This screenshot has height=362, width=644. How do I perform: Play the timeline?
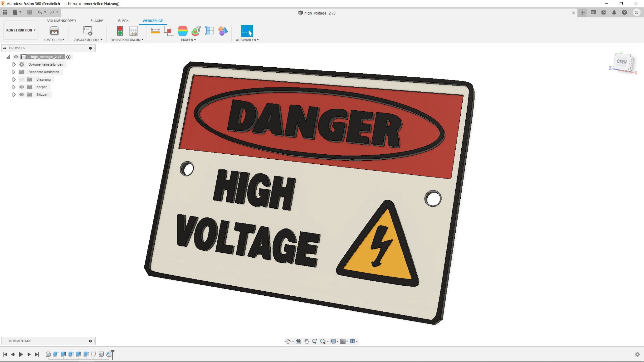coord(21,354)
